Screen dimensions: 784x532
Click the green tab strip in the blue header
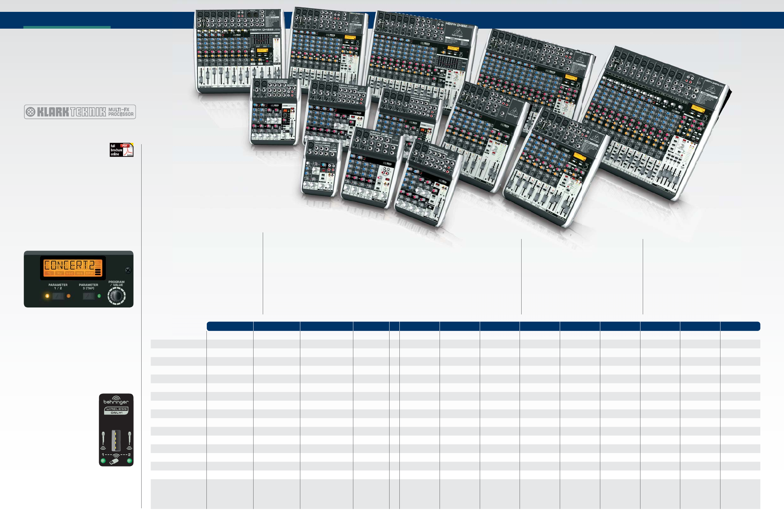click(67, 27)
